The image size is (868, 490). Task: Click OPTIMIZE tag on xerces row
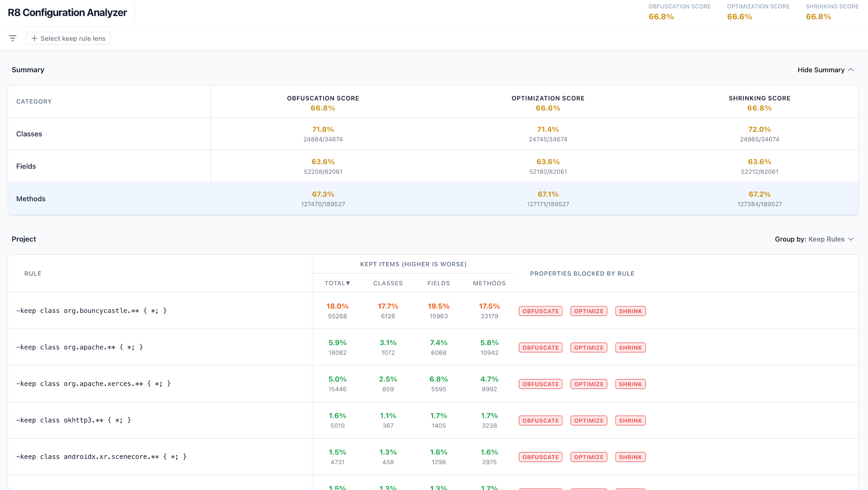coord(589,384)
